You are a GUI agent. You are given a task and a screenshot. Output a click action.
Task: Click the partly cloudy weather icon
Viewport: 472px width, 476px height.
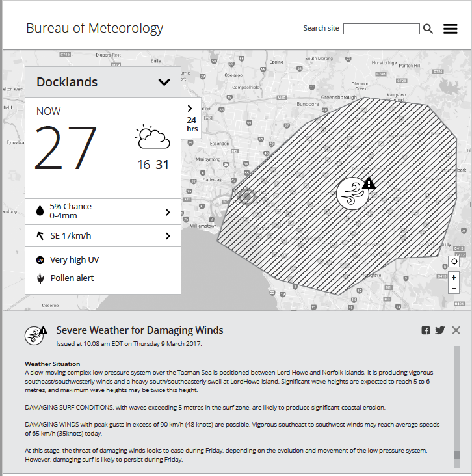(152, 137)
